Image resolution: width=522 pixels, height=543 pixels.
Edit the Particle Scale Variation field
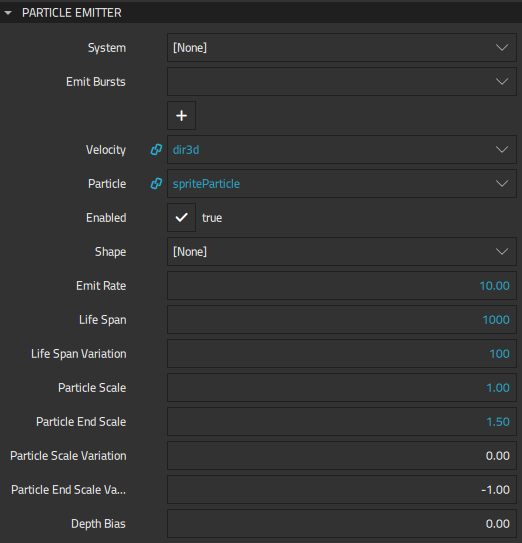[342, 455]
